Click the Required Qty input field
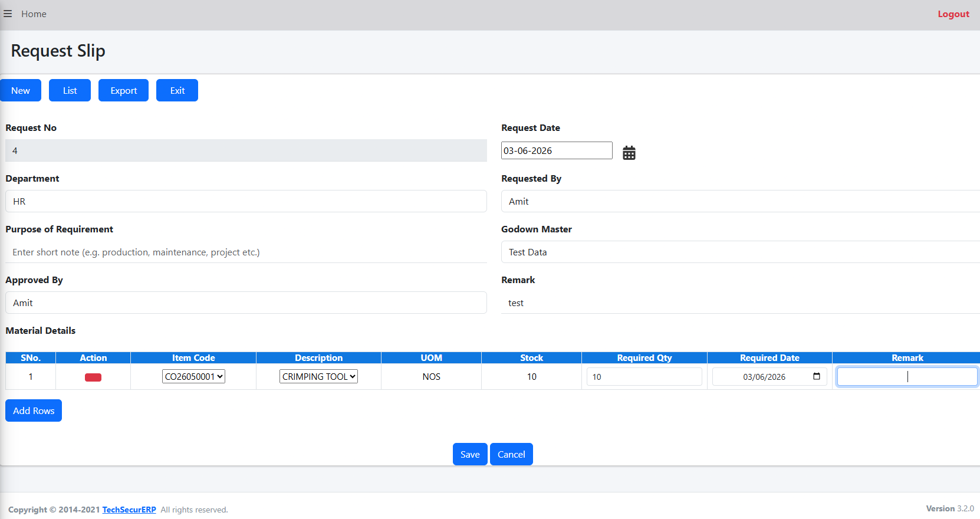Image resolution: width=980 pixels, height=519 pixels. [644, 376]
